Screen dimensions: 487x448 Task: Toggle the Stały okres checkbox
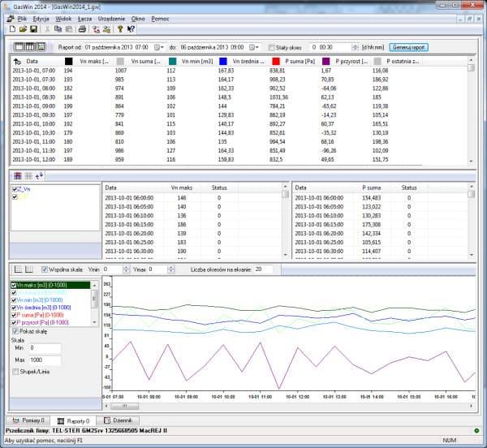click(x=271, y=48)
